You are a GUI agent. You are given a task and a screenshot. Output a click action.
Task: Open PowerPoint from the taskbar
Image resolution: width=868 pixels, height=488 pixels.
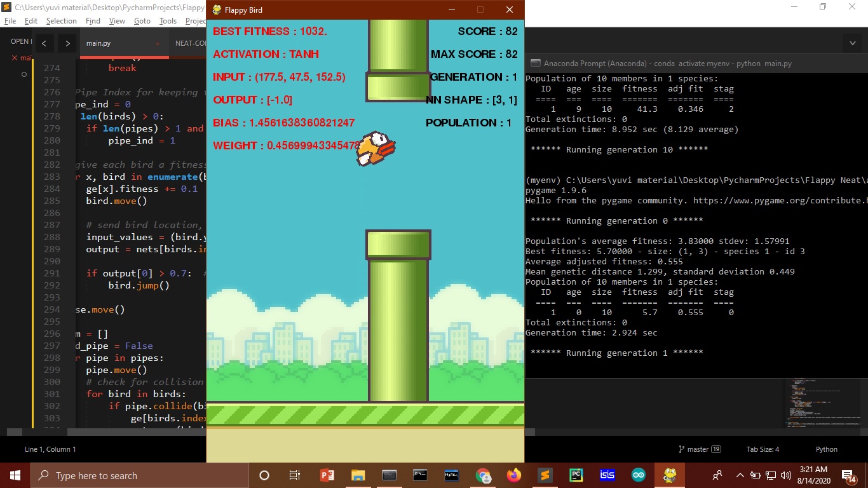(x=327, y=475)
